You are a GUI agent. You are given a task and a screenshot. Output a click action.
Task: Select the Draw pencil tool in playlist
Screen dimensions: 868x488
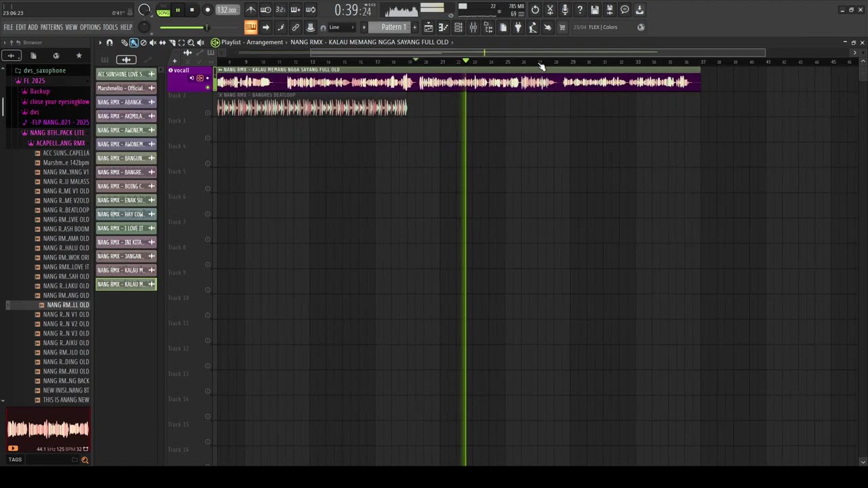[124, 43]
